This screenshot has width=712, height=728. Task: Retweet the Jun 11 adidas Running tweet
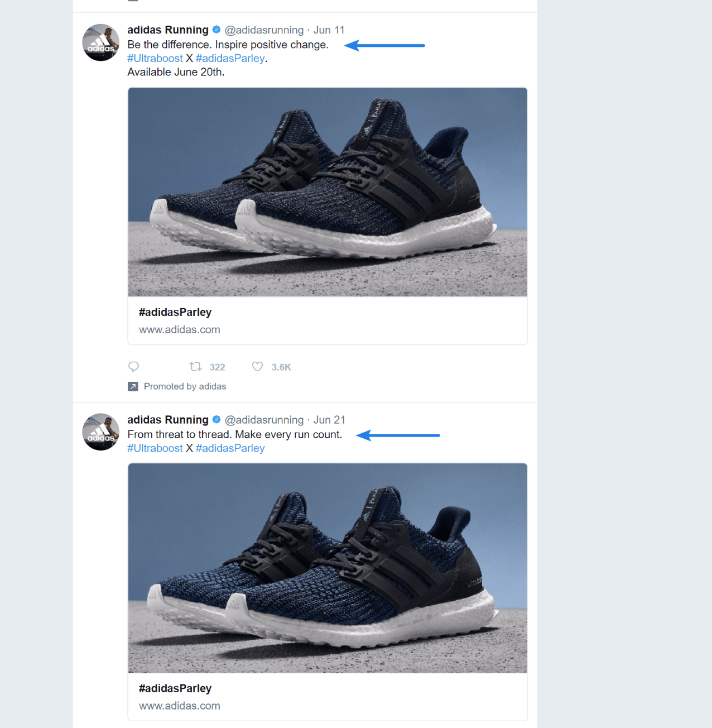point(195,367)
